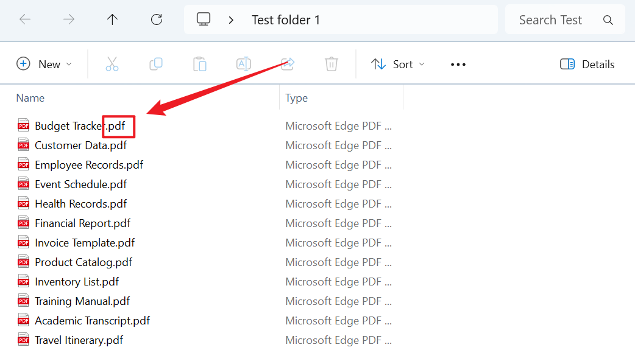The width and height of the screenshot is (635, 364).
Task: Sort files by the Type column
Action: tap(297, 98)
